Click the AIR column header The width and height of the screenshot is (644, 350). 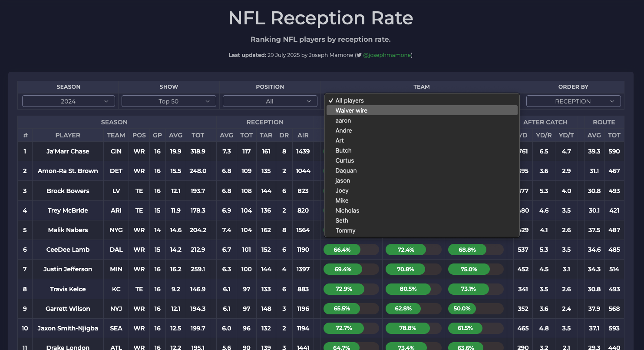pos(303,135)
